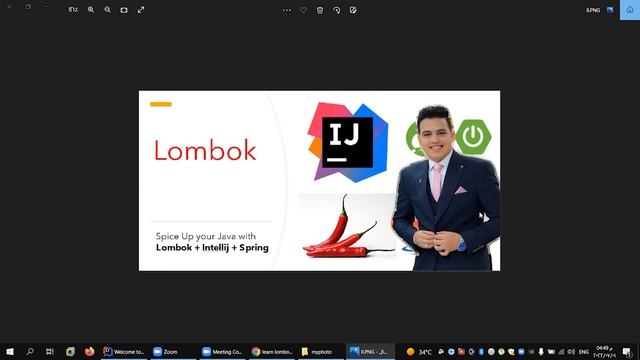This screenshot has width=640, height=360.
Task: Click the magnifier icon beside the fit-window icon
Action: click(x=107, y=10)
